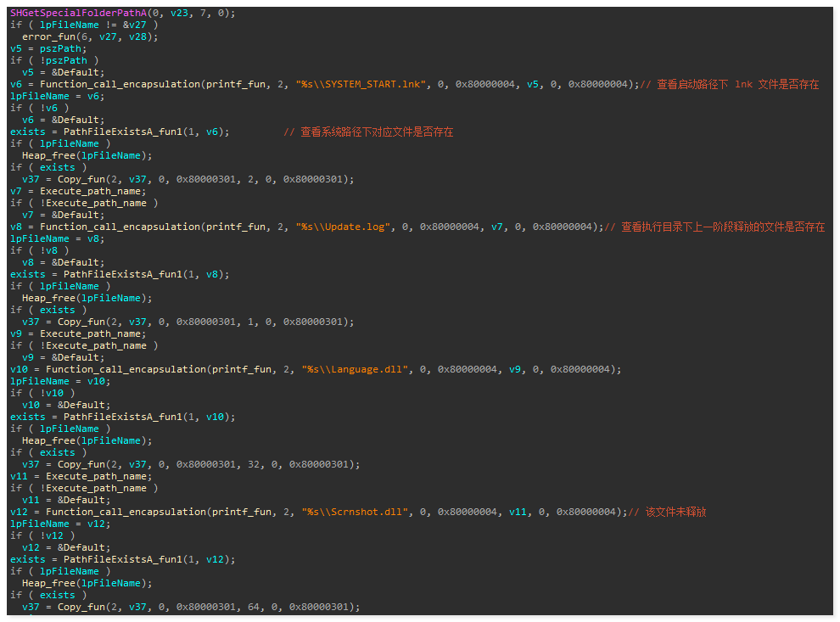Click the comment after the Scrnshot.dll line

(x=675, y=513)
